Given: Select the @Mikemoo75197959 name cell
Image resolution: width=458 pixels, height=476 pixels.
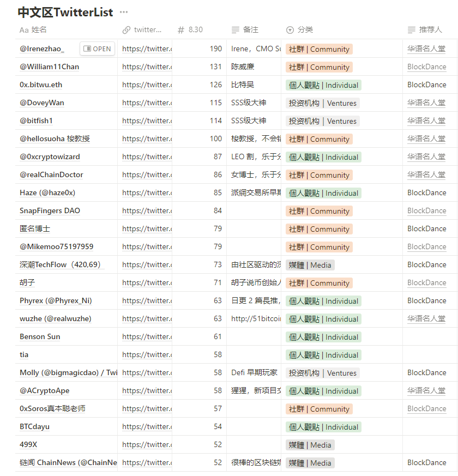Looking at the screenshot, I should click(x=66, y=246).
